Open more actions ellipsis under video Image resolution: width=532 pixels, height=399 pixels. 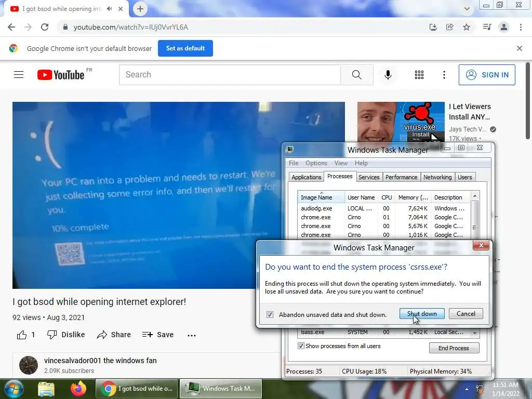[192, 335]
